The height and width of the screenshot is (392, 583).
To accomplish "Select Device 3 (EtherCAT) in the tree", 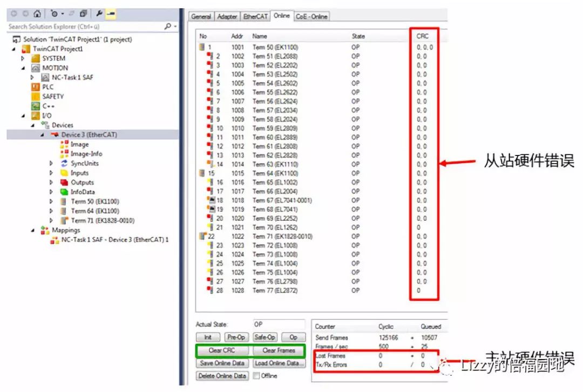I will coord(89,134).
